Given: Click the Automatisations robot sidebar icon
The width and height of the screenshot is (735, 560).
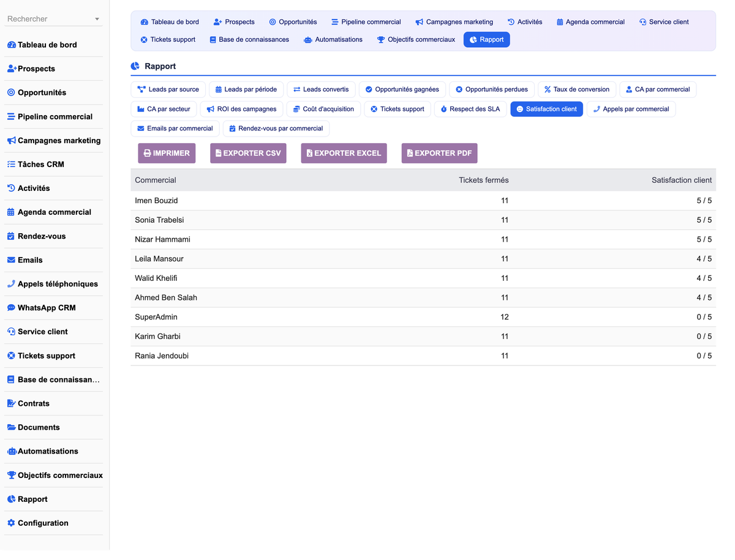Looking at the screenshot, I should [x=12, y=451].
